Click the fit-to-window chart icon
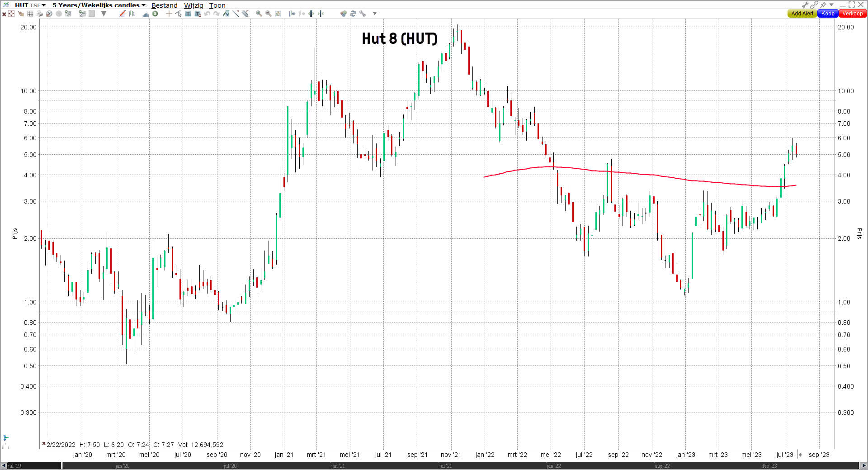The width and height of the screenshot is (868, 470). tap(278, 14)
